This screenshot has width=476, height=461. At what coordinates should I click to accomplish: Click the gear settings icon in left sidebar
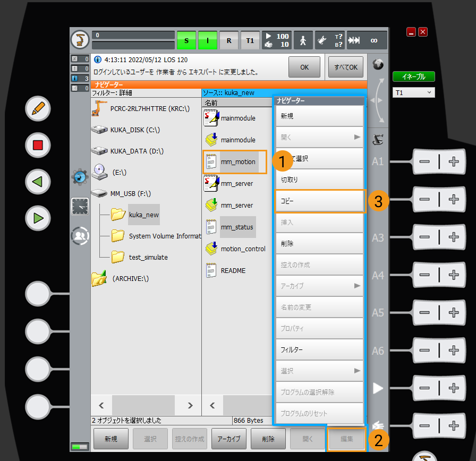(x=80, y=177)
